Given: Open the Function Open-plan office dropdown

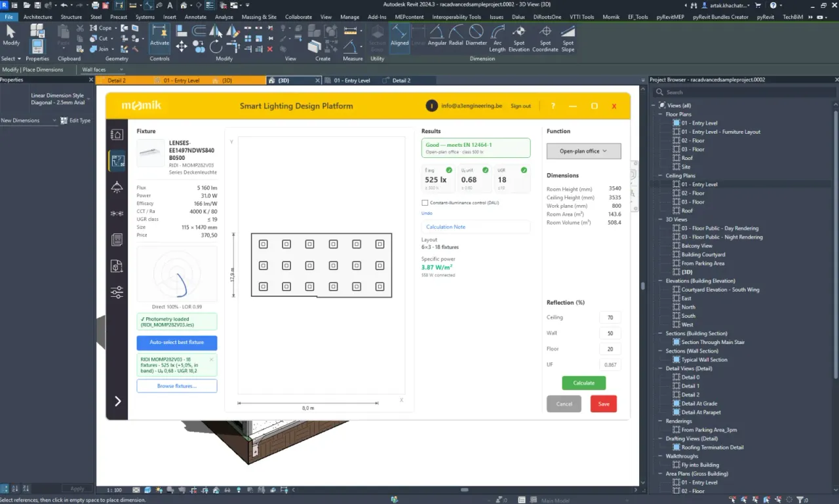Looking at the screenshot, I should coord(583,151).
